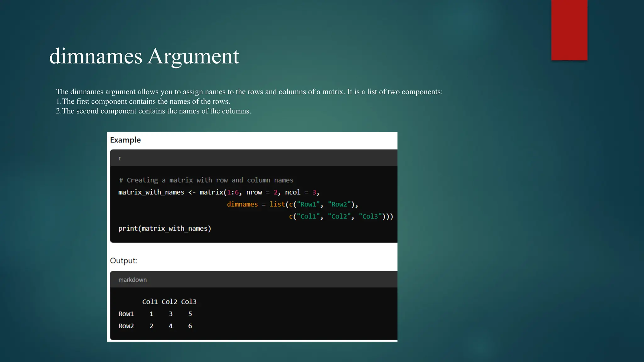
Task: Click the 'Col1 Col2 Col3' output header row
Action: pos(169,302)
